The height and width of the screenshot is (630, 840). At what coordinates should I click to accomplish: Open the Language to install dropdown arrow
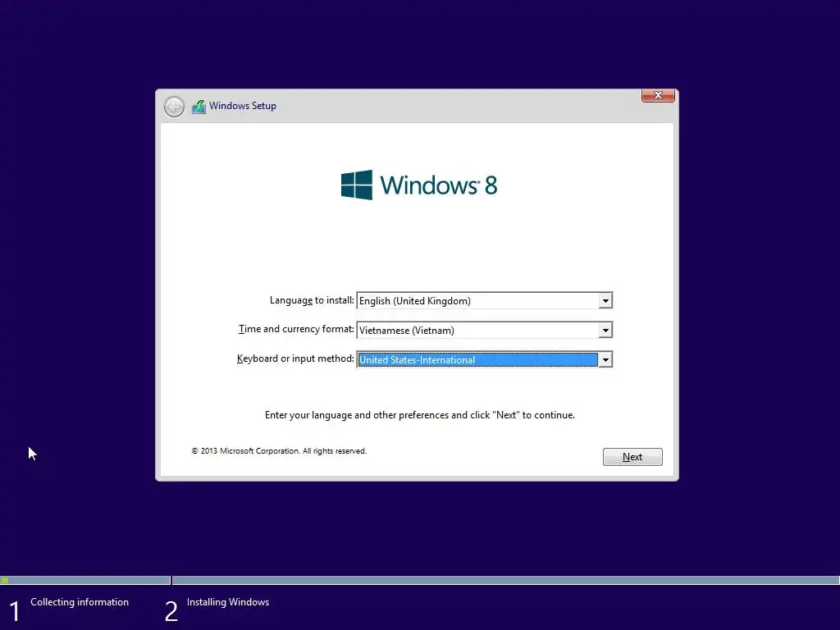pos(605,301)
